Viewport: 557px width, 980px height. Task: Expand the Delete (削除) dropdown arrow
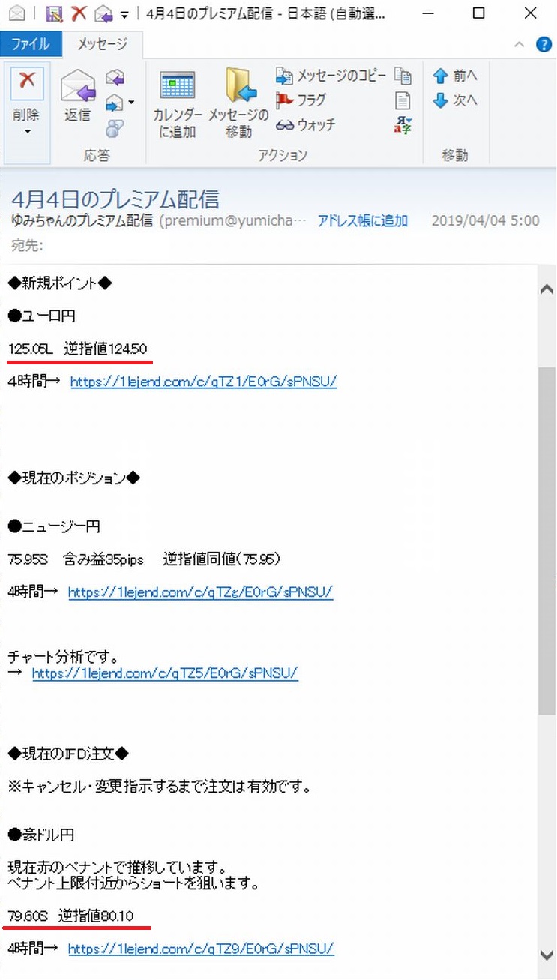pyautogui.click(x=28, y=132)
